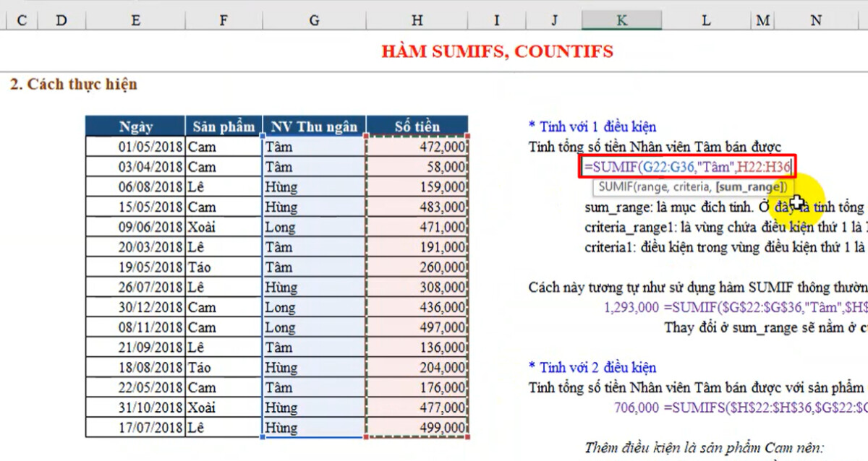Click "Cam" in the 22/05/2018 row
The height and width of the screenshot is (461, 868).
click(x=224, y=387)
